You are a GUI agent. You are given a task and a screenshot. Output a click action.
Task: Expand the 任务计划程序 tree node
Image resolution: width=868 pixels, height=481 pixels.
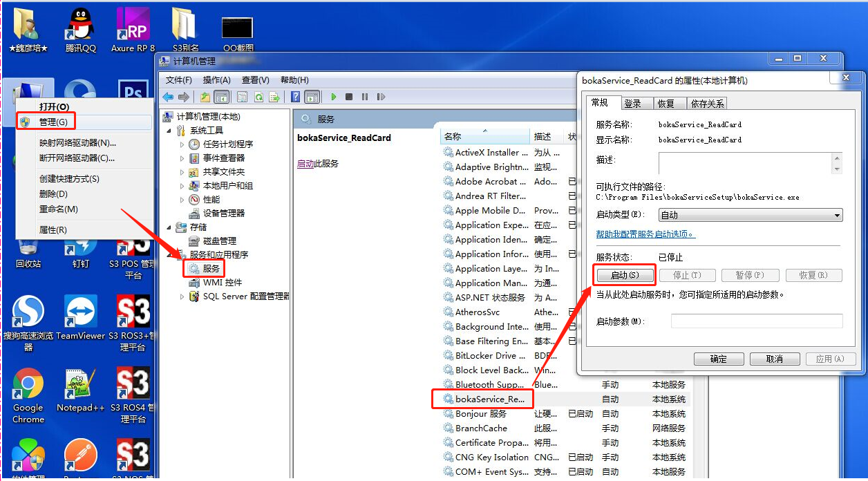coord(182,144)
